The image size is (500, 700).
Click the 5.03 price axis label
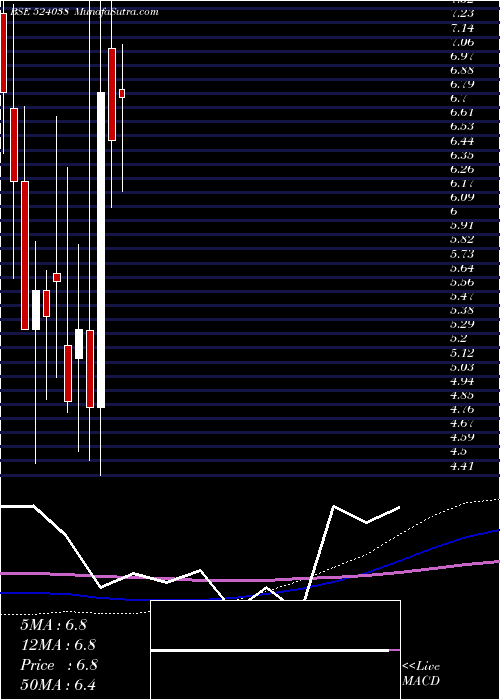pyautogui.click(x=462, y=367)
